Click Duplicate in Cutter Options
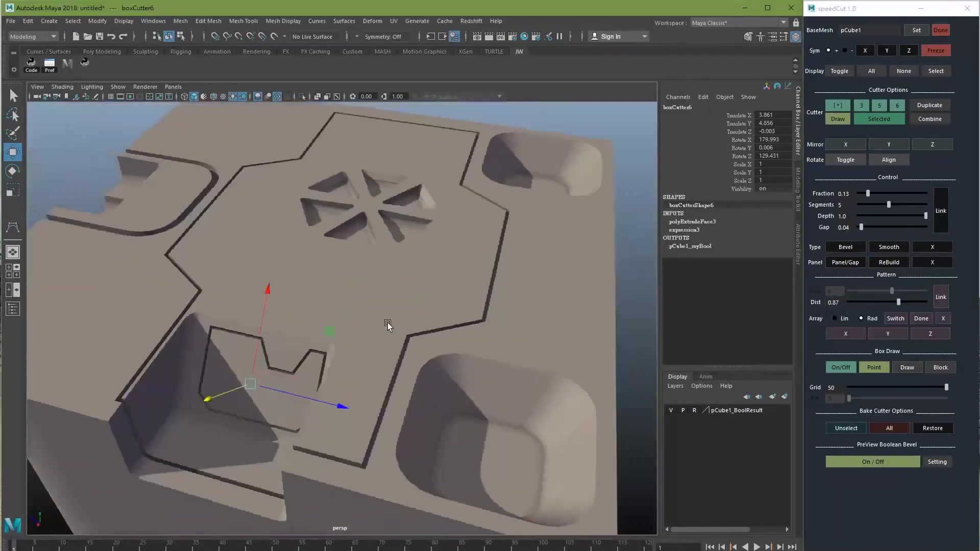 pos(929,105)
